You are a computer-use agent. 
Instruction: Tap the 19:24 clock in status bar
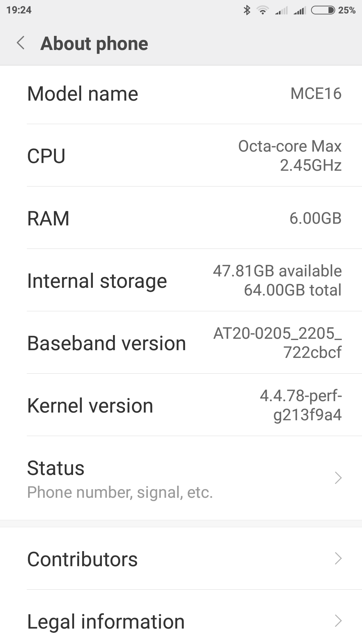coord(19,10)
